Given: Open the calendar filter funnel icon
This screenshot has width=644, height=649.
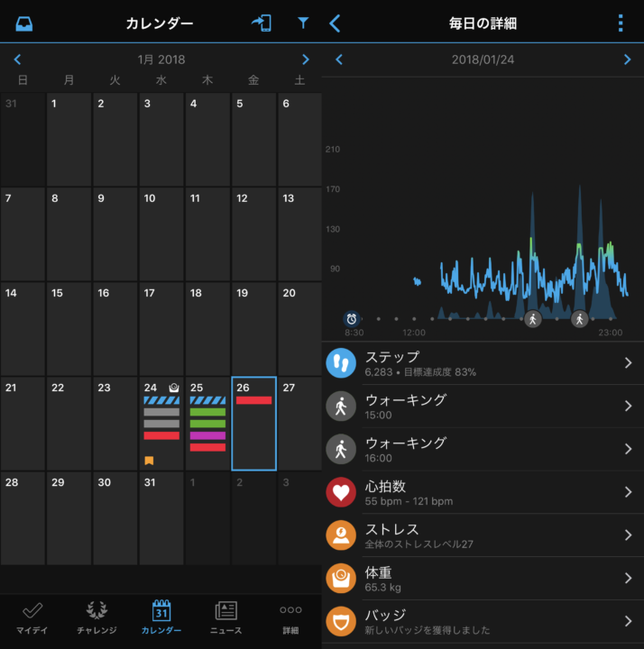Looking at the screenshot, I should (303, 23).
